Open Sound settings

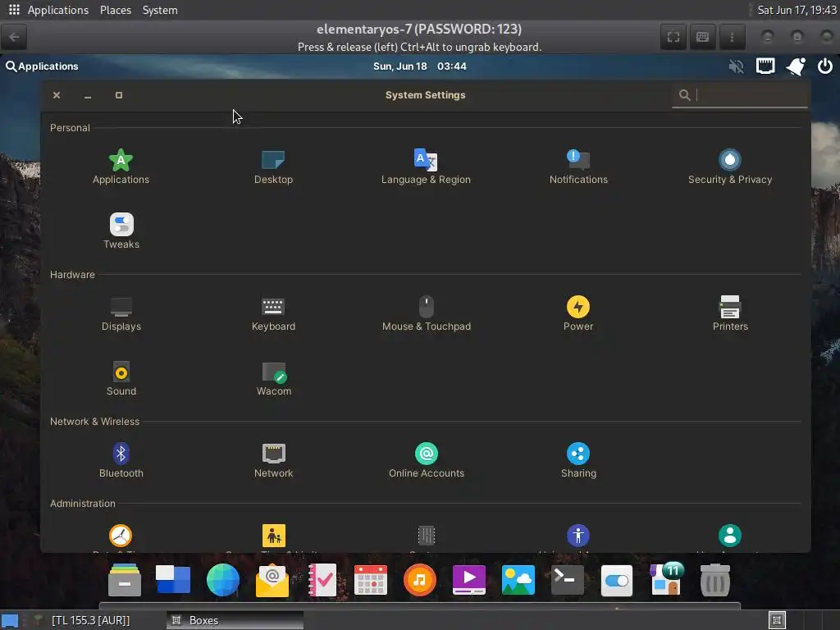[121, 379]
